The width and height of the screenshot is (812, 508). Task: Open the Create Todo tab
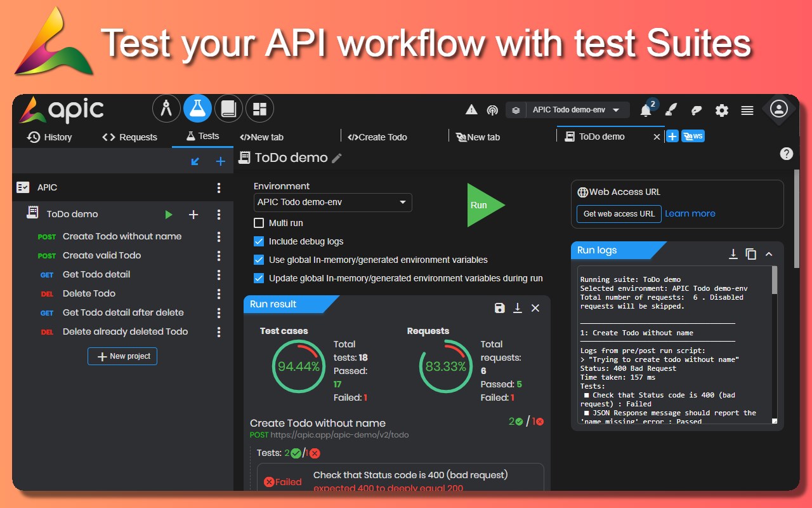pyautogui.click(x=378, y=137)
